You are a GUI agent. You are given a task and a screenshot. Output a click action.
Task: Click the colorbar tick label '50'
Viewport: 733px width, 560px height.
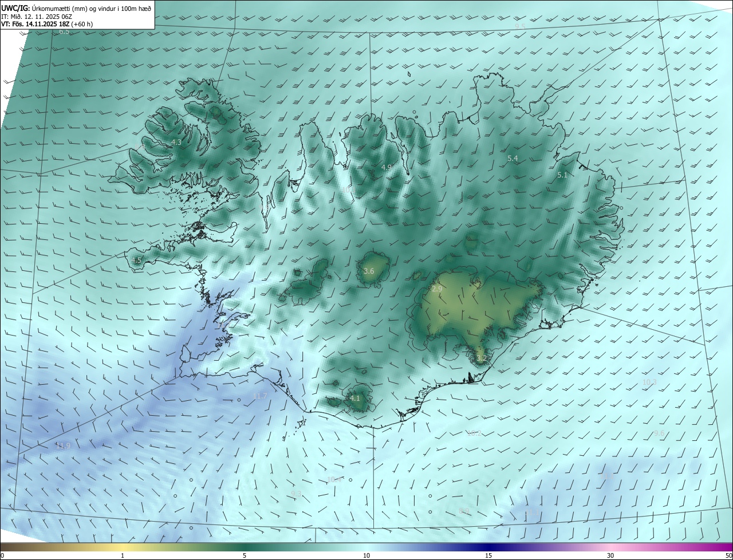[x=728, y=555]
